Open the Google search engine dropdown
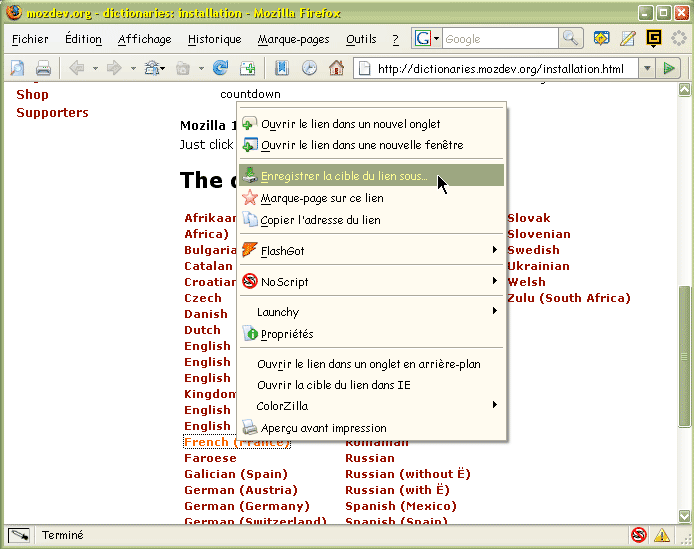The height and width of the screenshot is (549, 694). 427,39
